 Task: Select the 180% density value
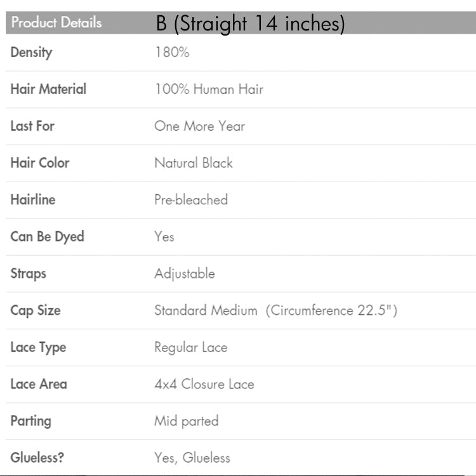click(172, 52)
